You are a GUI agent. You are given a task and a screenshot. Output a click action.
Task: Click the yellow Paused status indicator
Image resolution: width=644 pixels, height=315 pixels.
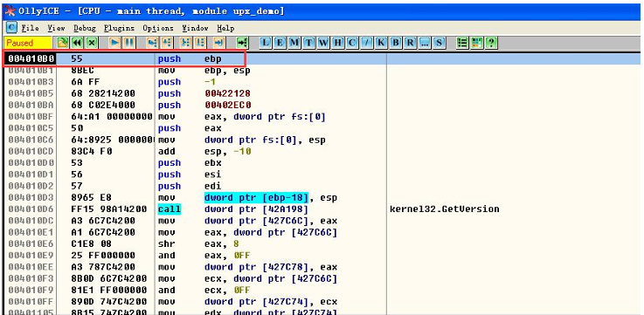coord(27,43)
